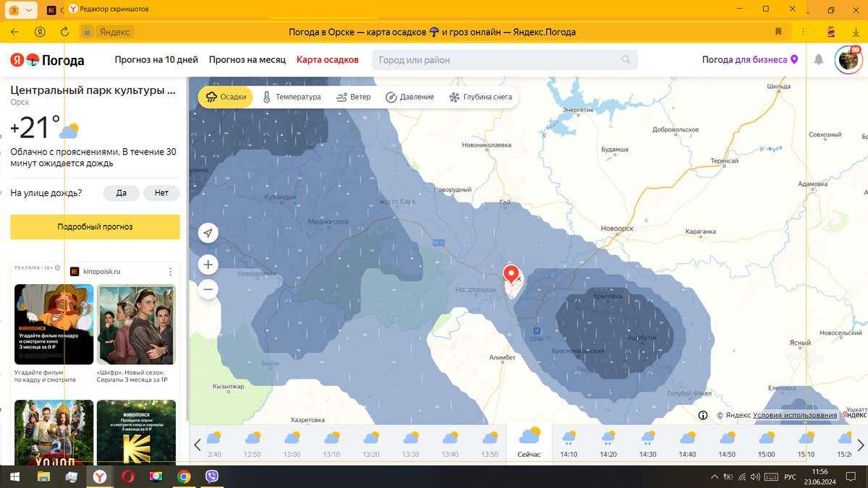
Task: Open the notifications bell on Yandex Weather
Action: (819, 59)
